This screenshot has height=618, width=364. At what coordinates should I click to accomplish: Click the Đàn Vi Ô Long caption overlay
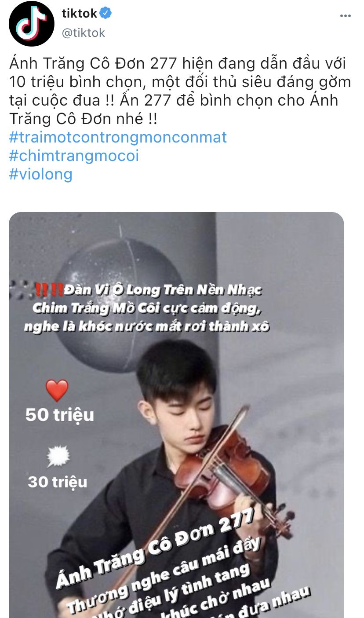tap(152, 308)
